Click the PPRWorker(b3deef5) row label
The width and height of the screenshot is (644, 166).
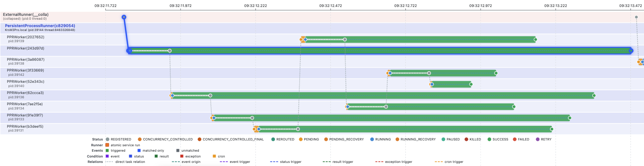coord(25,127)
